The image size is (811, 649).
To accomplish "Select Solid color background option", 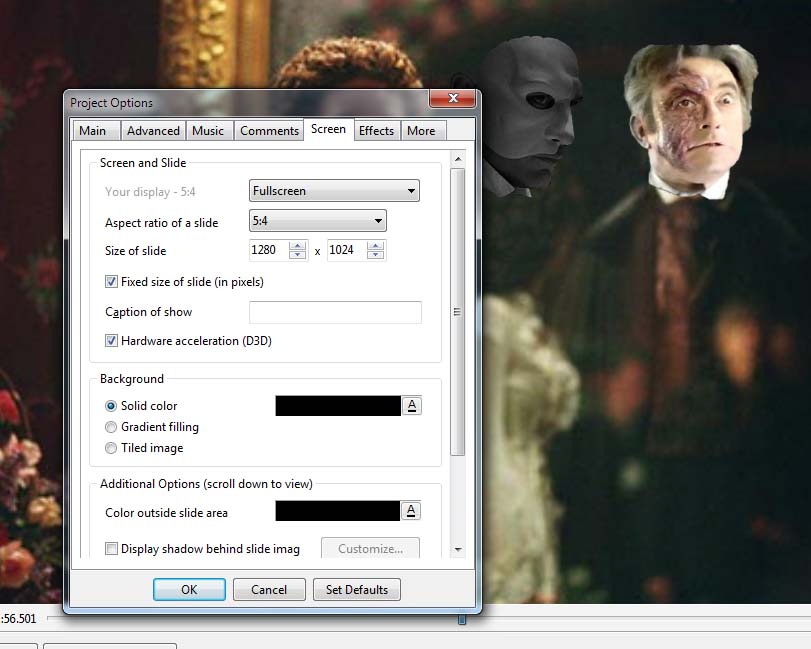I will tap(111, 406).
